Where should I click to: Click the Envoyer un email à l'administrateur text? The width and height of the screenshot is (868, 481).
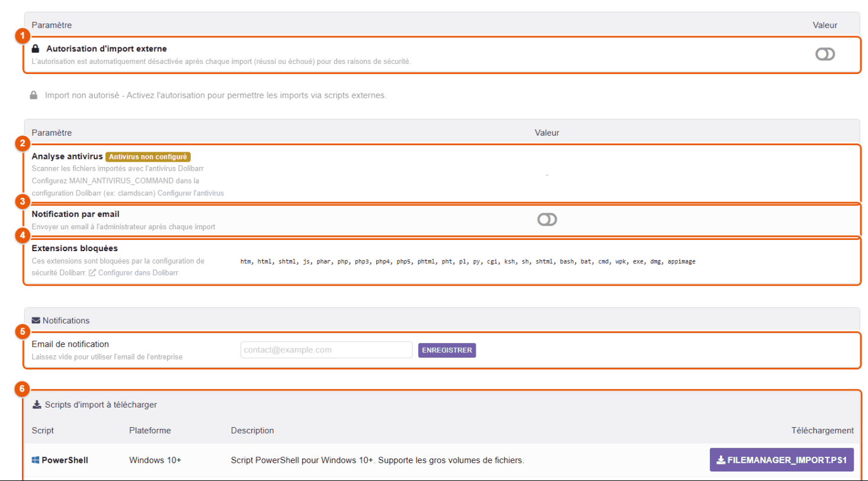click(123, 226)
